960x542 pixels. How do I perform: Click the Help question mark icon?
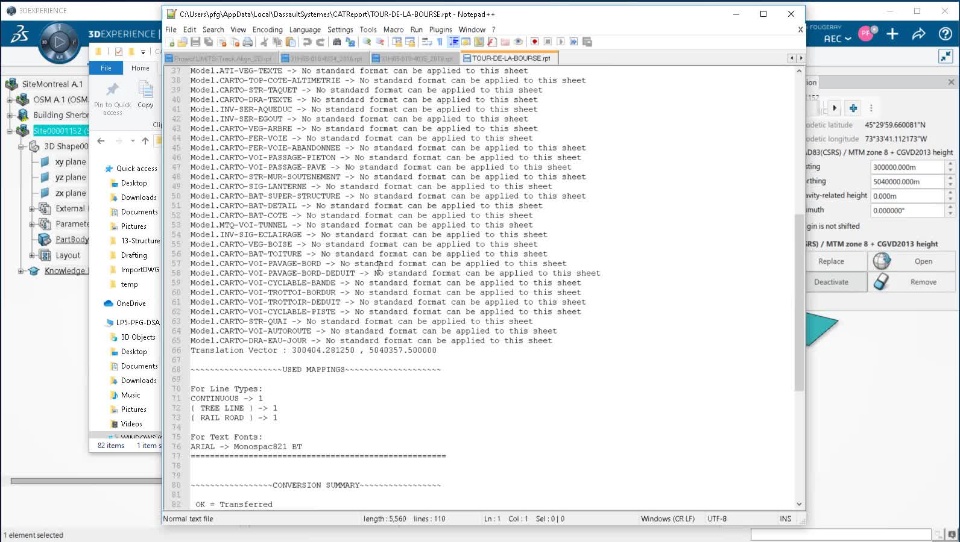[x=945, y=34]
